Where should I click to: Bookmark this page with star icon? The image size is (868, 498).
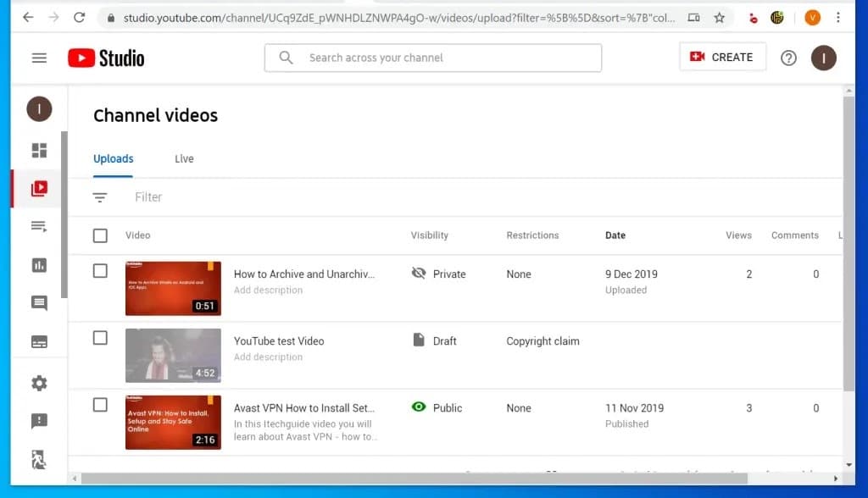coord(719,18)
